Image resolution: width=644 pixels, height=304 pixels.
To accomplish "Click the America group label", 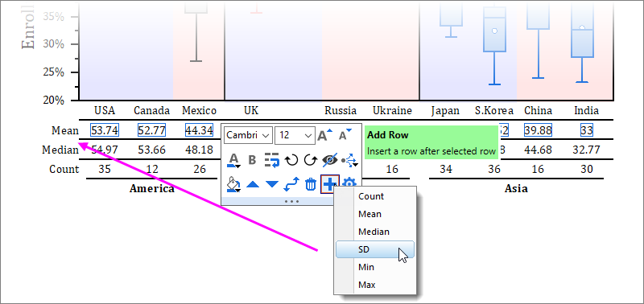I will click(152, 189).
